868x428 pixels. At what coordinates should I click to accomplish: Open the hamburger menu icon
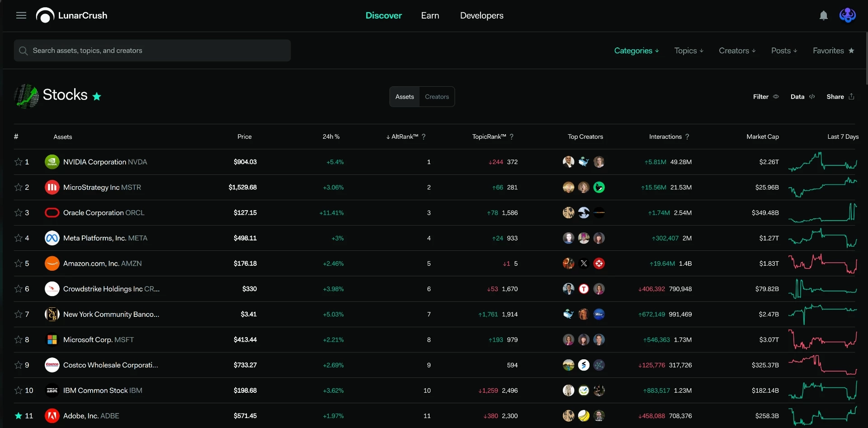point(21,15)
